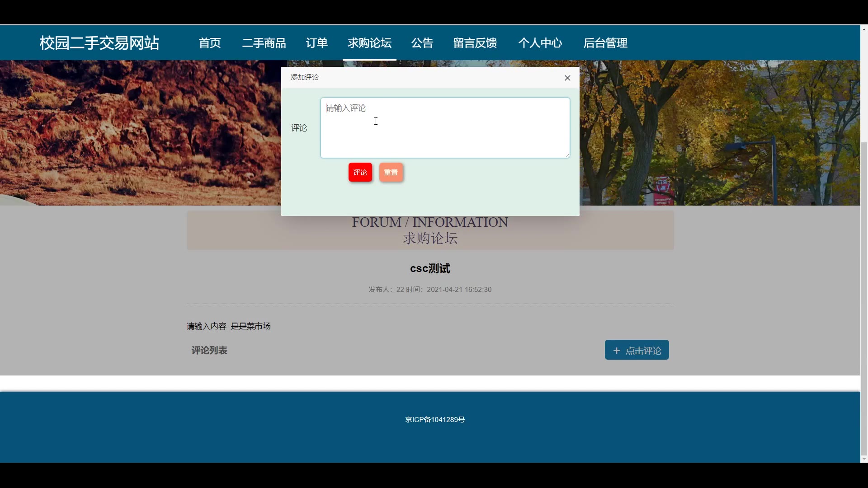Go to 个人中心
The width and height of the screenshot is (868, 488).
540,43
